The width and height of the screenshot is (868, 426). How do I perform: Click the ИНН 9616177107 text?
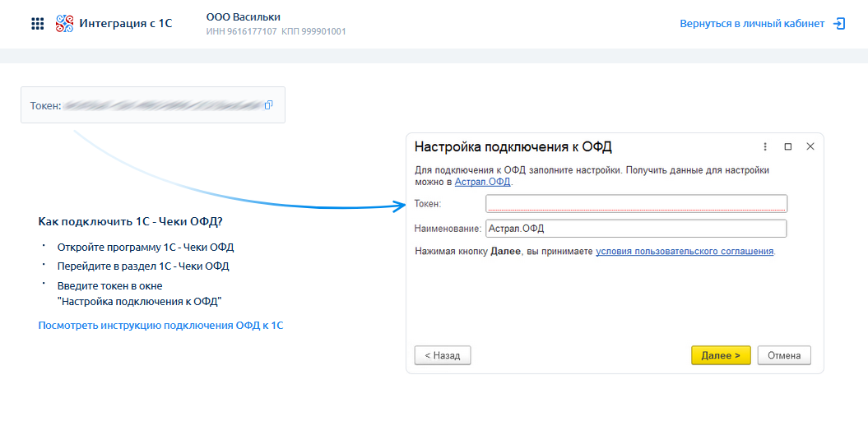[x=241, y=32]
